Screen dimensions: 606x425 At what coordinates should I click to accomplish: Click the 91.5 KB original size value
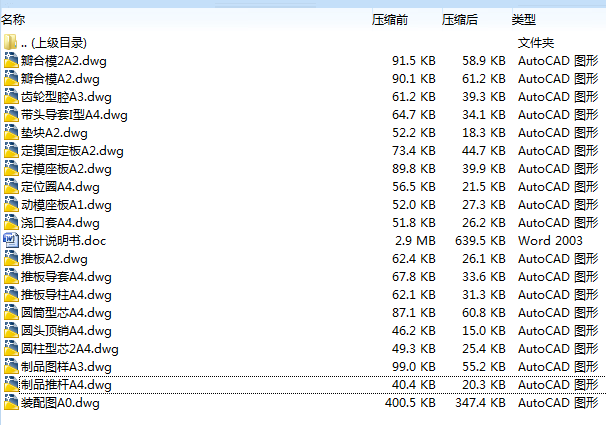click(x=414, y=61)
